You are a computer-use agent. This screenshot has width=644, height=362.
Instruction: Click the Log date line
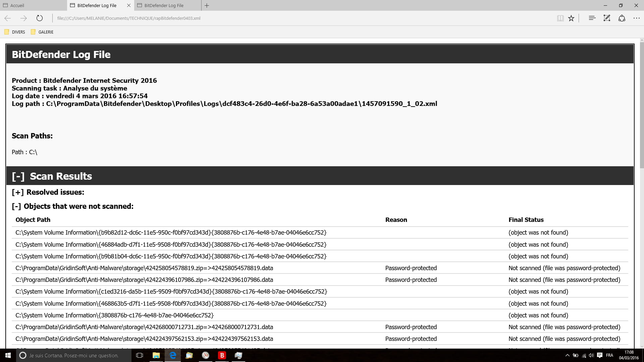point(79,96)
